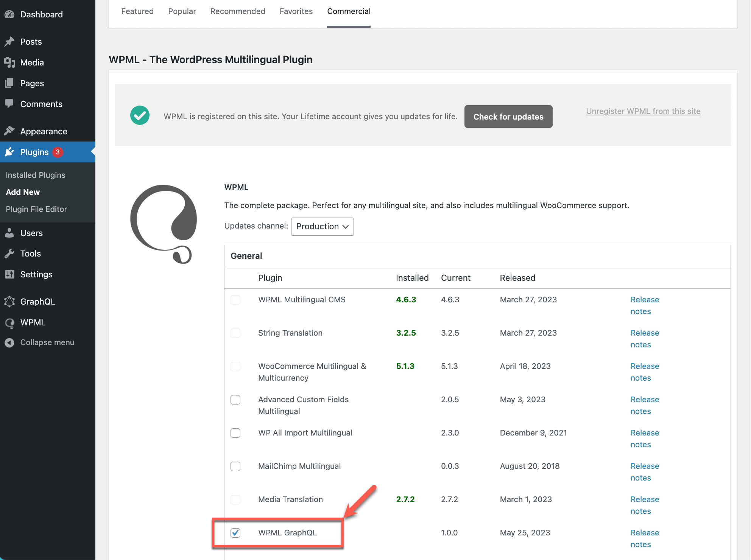The width and height of the screenshot is (751, 560).
Task: Open the Updates channel Production dropdown
Action: pos(322,226)
